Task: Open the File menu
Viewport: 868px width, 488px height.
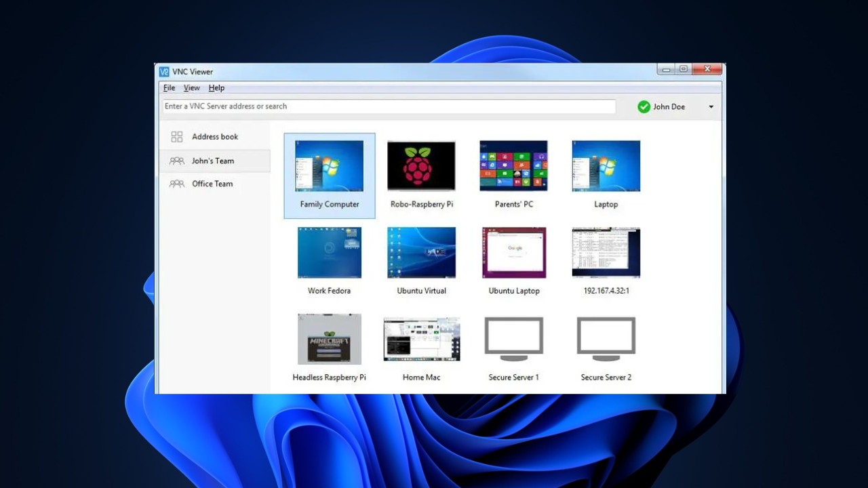Action: 169,88
